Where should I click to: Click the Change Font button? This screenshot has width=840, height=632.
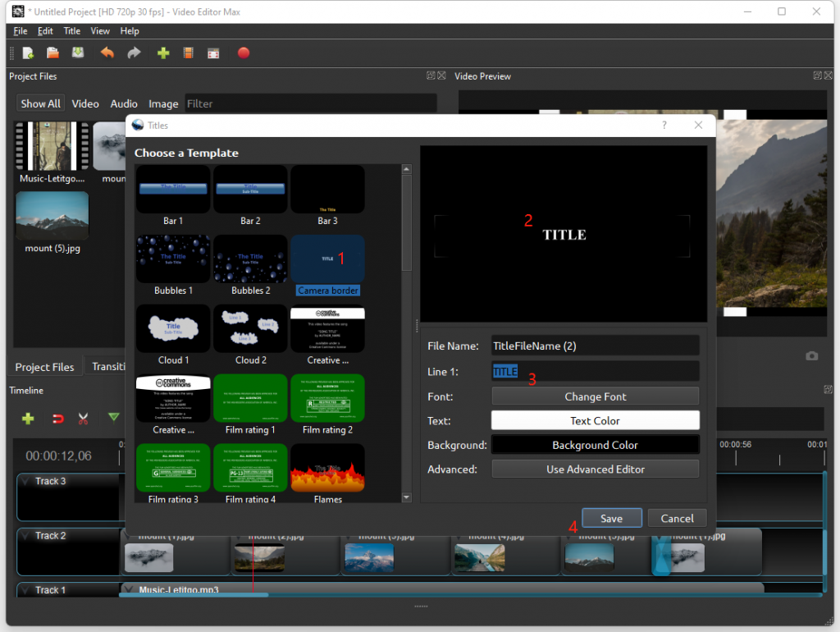point(596,396)
